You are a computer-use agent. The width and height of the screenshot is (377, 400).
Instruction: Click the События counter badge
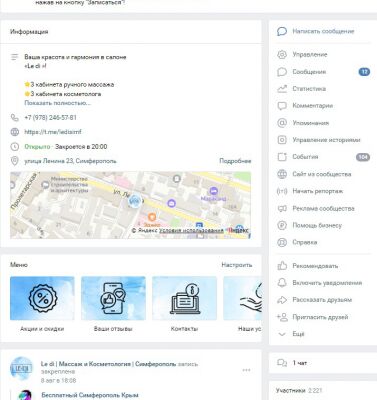point(363,157)
